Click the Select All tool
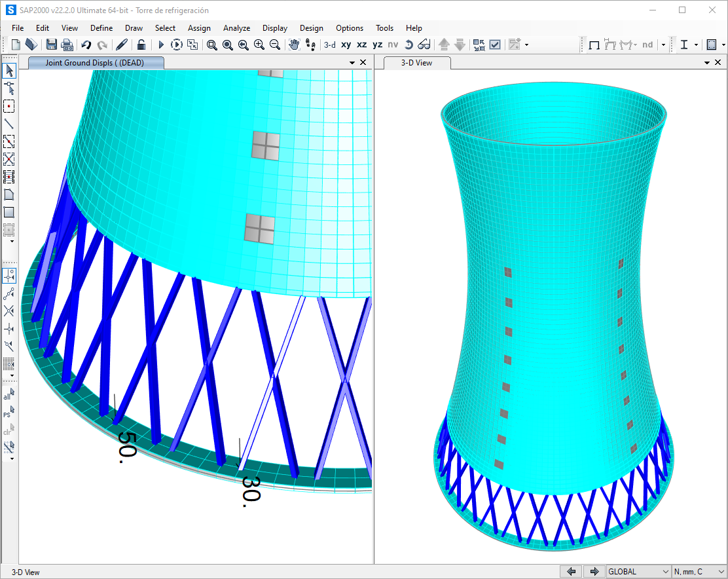The height and width of the screenshot is (579, 728). coord(9,395)
